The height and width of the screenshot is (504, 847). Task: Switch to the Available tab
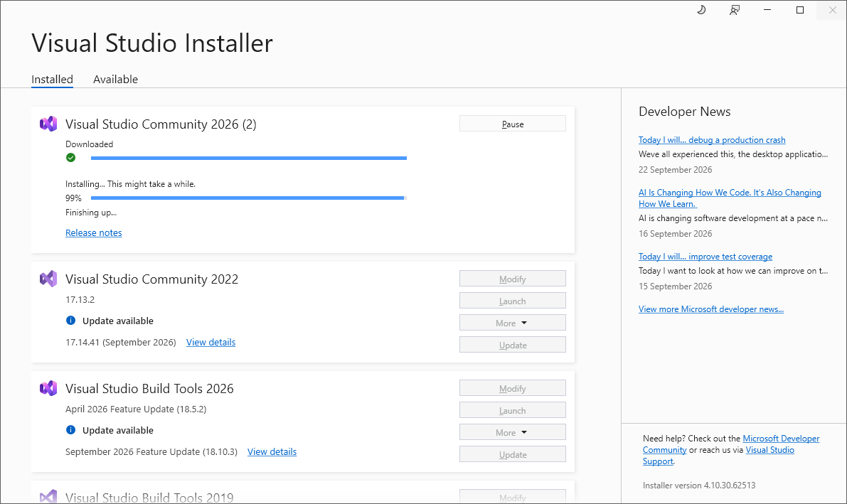point(116,80)
